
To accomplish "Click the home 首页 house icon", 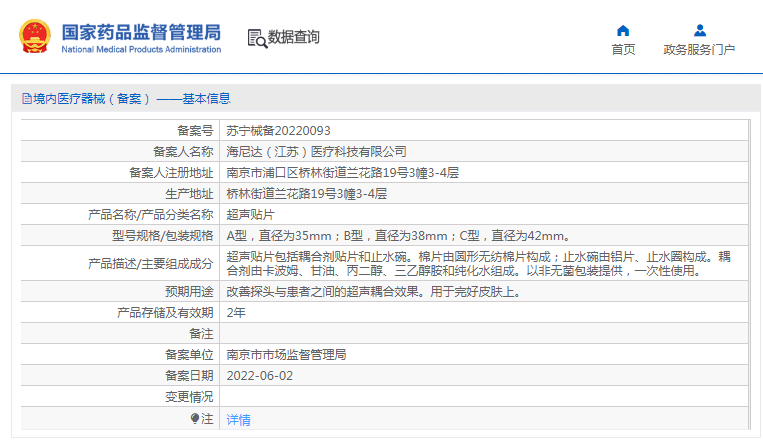I will pos(623,31).
